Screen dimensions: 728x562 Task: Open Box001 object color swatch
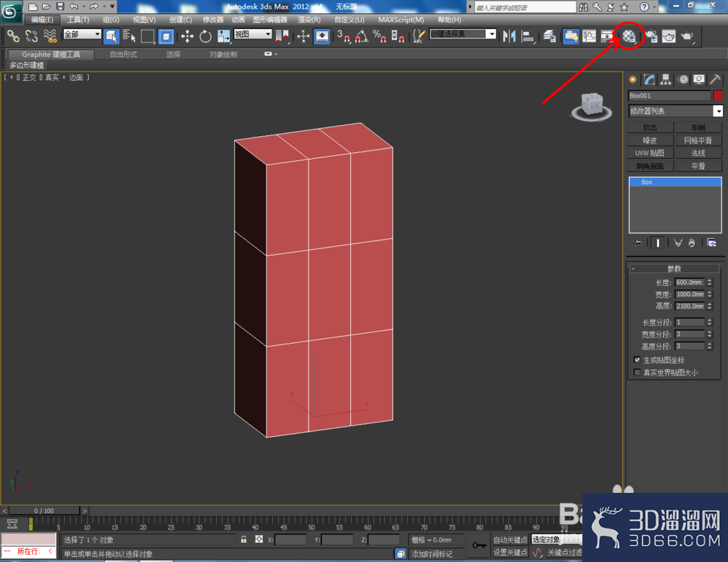(x=718, y=95)
